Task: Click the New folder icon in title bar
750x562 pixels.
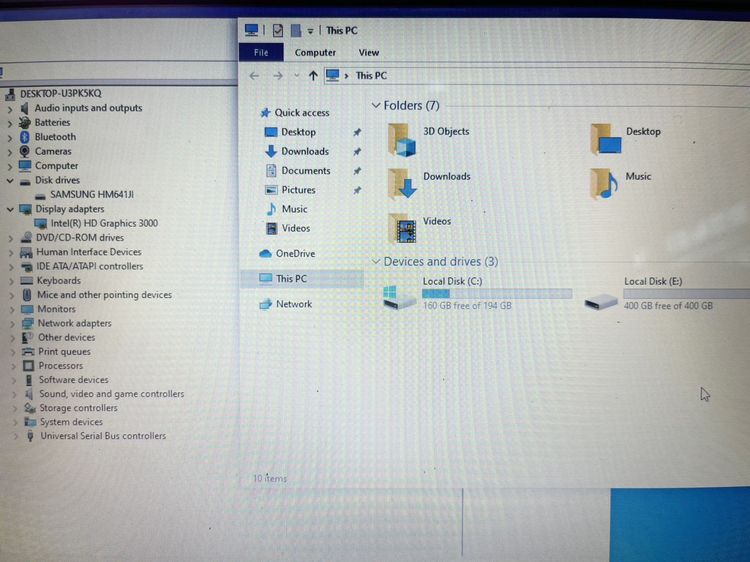Action: (296, 31)
